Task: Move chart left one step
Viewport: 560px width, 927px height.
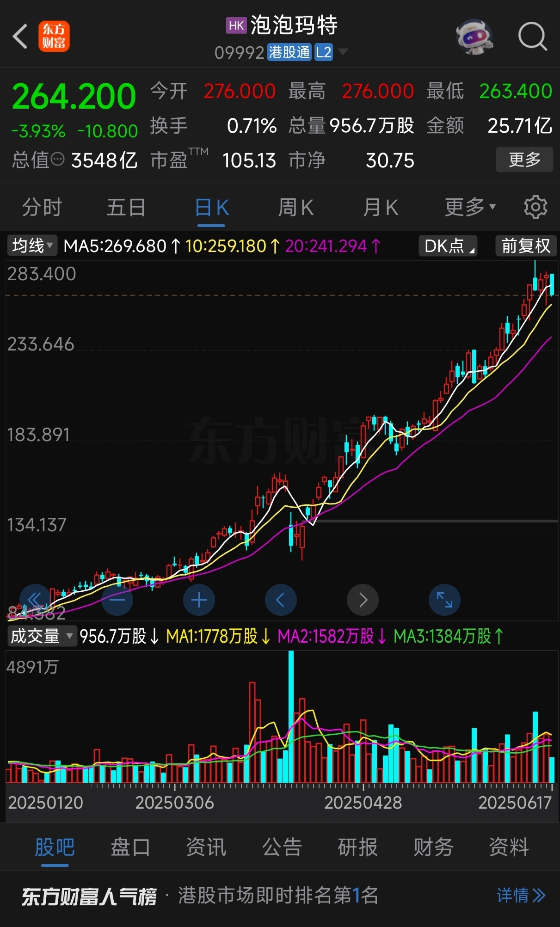Action: coord(281,600)
